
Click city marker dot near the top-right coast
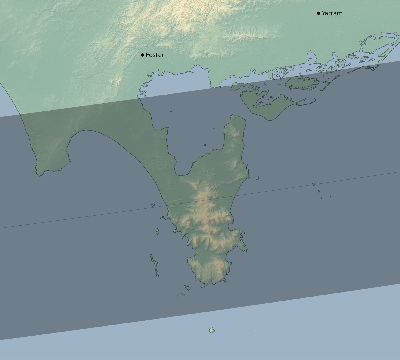[x=318, y=13]
